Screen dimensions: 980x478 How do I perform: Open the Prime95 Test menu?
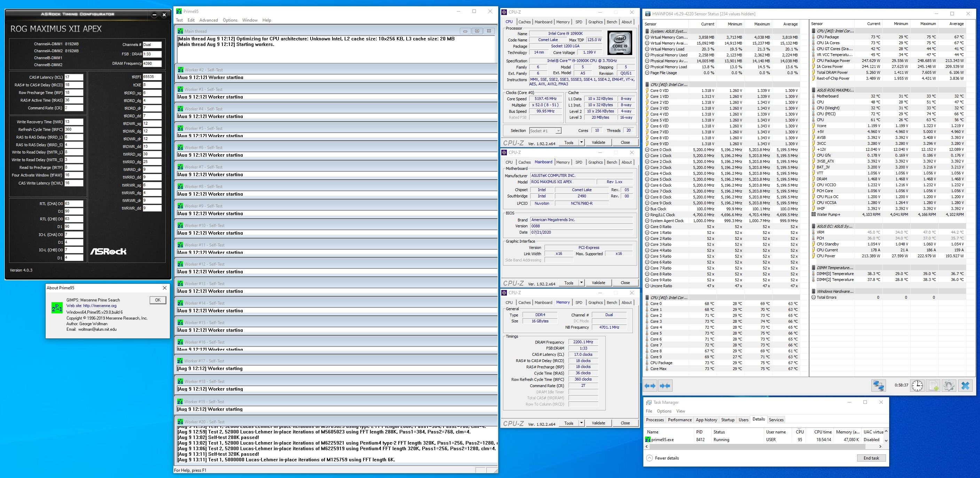[x=179, y=20]
